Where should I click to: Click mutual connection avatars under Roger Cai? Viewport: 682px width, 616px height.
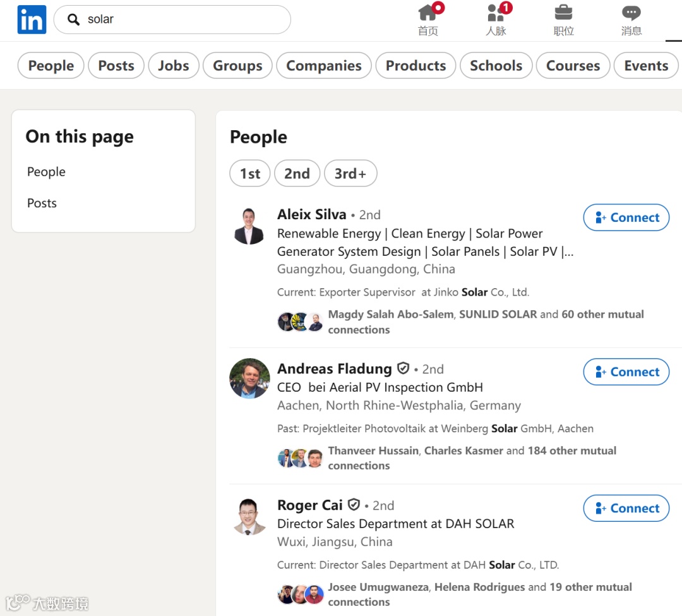(300, 595)
